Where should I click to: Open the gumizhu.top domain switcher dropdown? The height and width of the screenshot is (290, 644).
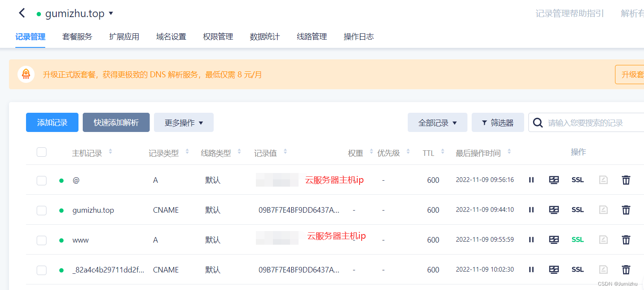point(111,13)
